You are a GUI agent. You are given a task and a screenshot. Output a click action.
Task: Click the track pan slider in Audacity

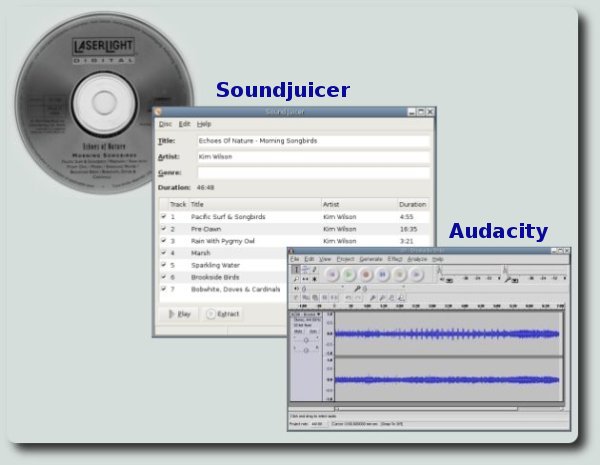306,350
